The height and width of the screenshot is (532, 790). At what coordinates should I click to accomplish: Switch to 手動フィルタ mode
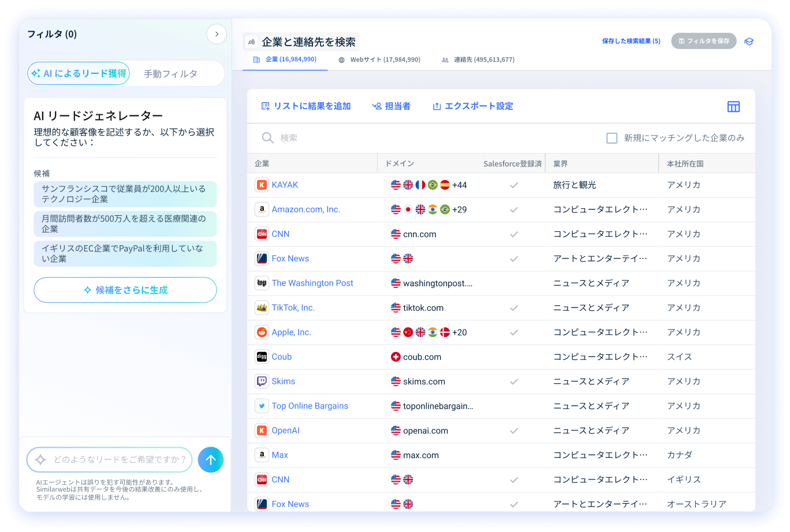click(170, 74)
